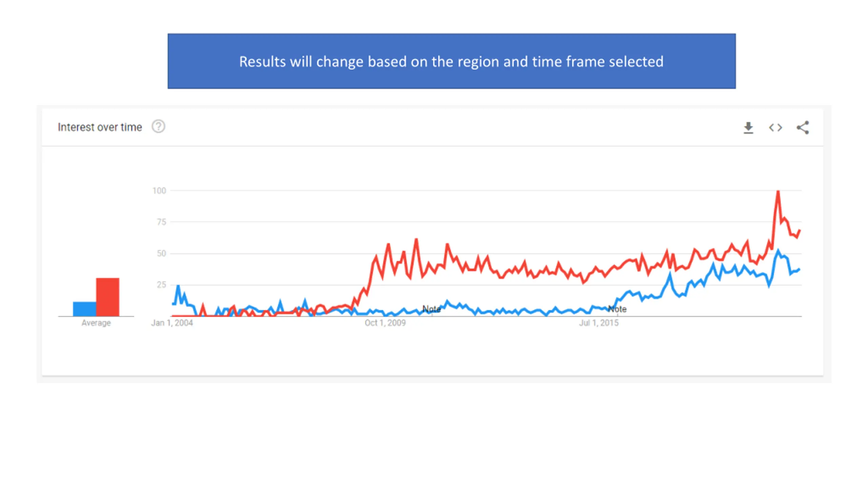Click the 50 value on the y-axis
This screenshot has width=868, height=488.
pyautogui.click(x=161, y=253)
